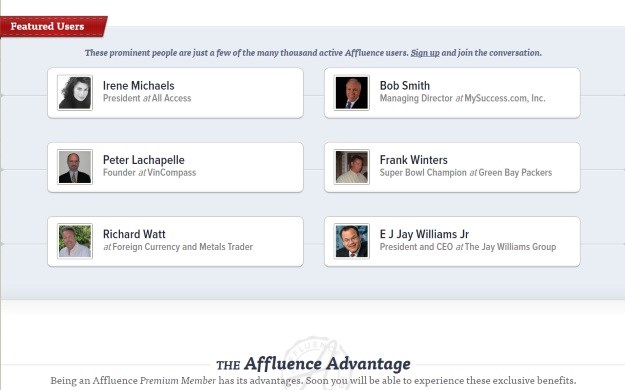Screen dimensions: 625x390
Task: Click E J Jay Williams Jr's photo
Action: tap(352, 241)
